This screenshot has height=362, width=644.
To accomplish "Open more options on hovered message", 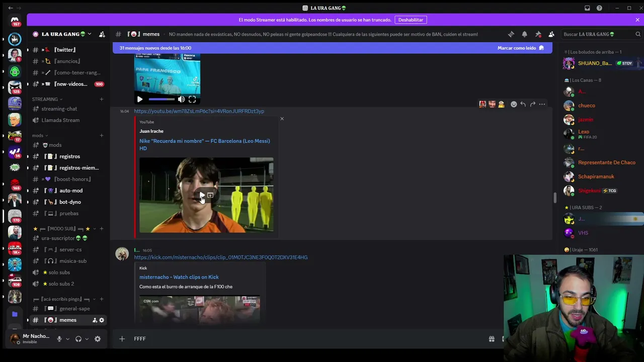I will [542, 104].
